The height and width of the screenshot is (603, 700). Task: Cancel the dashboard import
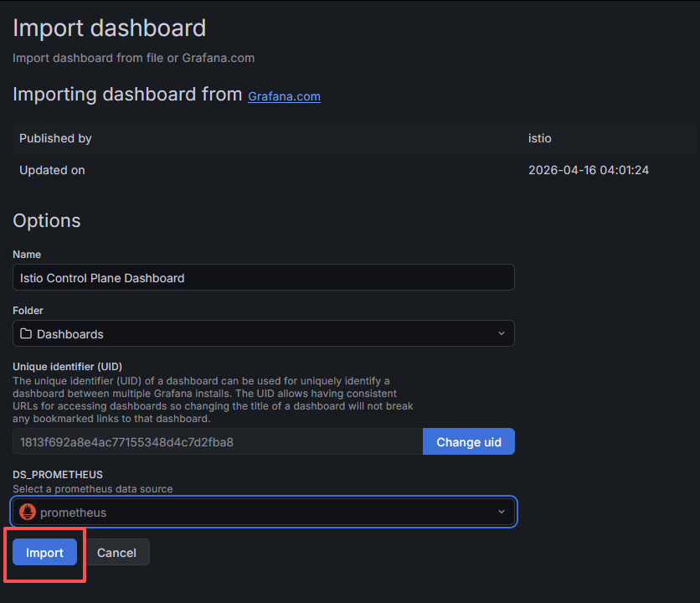tap(116, 552)
